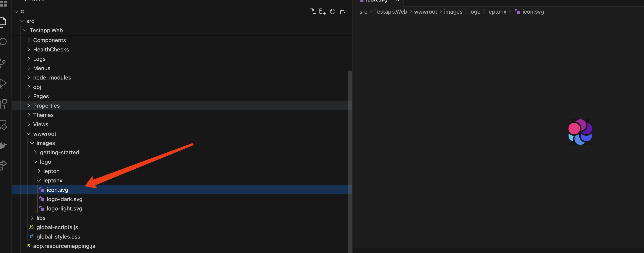The height and width of the screenshot is (253, 644).
Task: Click Testapp.Web in the breadcrumb
Action: pyautogui.click(x=390, y=12)
